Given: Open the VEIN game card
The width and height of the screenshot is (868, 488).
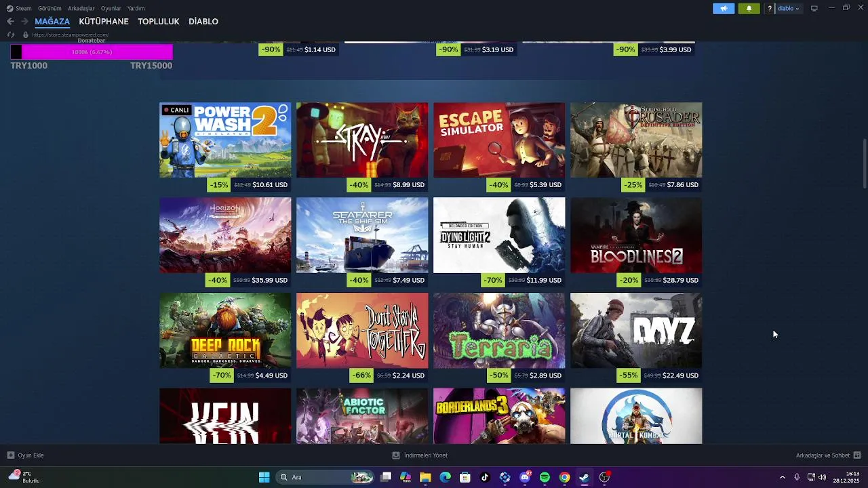Looking at the screenshot, I should click(x=225, y=416).
